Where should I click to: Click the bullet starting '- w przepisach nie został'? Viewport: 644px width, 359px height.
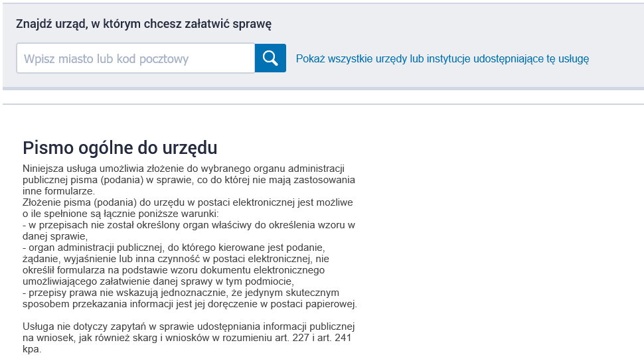pyautogui.click(x=189, y=225)
